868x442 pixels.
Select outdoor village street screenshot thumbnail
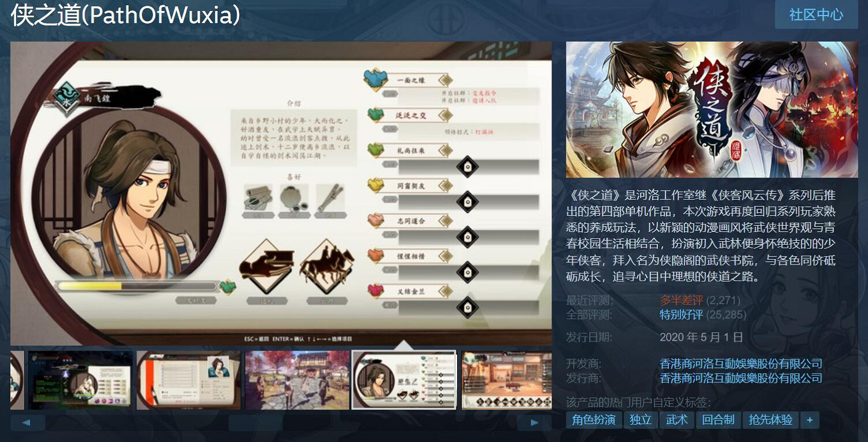point(297,380)
